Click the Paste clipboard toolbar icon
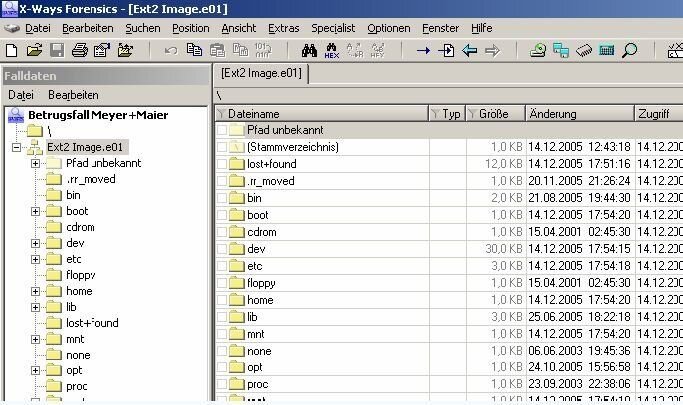The image size is (683, 405). (217, 51)
